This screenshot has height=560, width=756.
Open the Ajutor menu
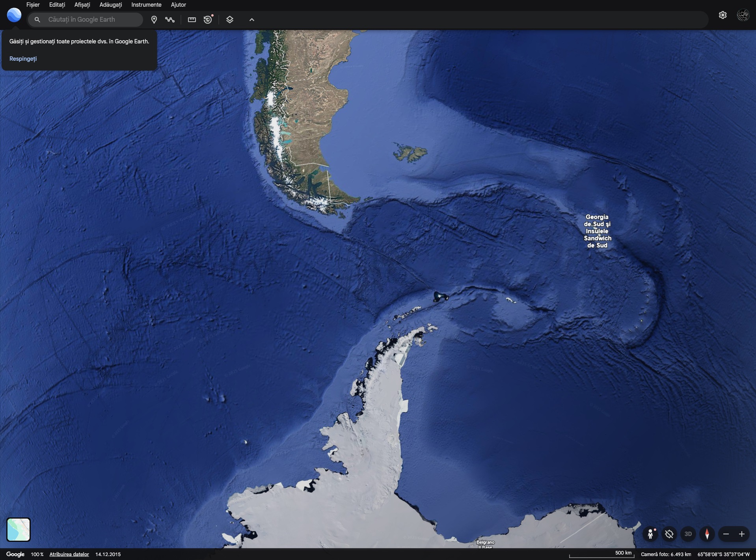[x=179, y=5]
